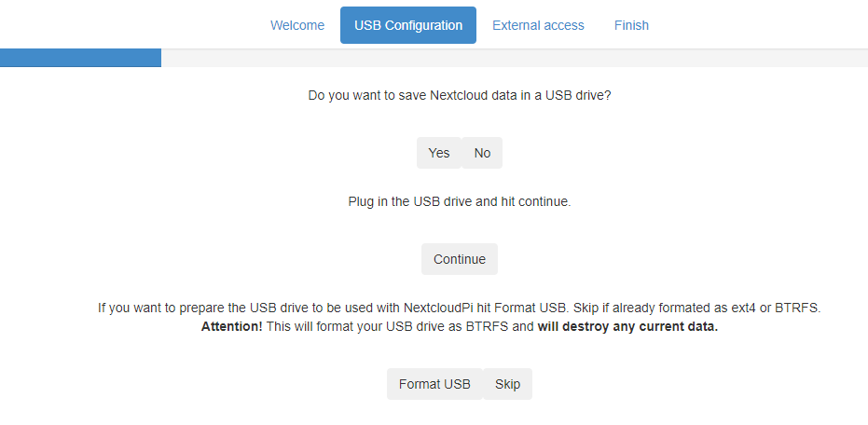The width and height of the screenshot is (868, 425).
Task: Jump to the Finish tab
Action: (631, 25)
